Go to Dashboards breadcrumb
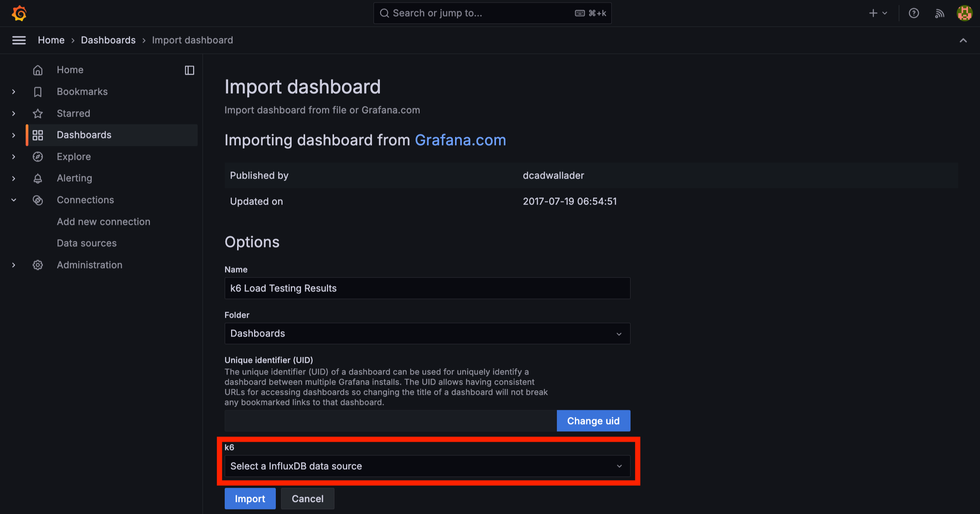980x514 pixels. pos(109,40)
